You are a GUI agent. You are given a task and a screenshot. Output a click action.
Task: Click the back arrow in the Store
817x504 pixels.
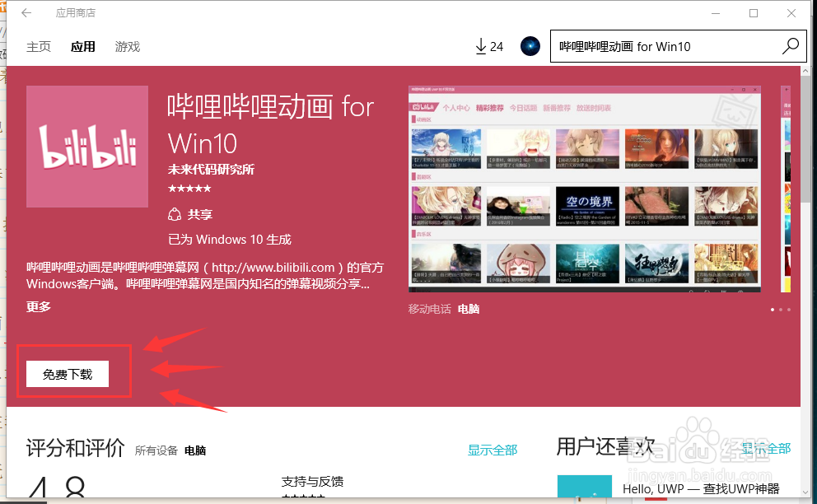pyautogui.click(x=26, y=12)
